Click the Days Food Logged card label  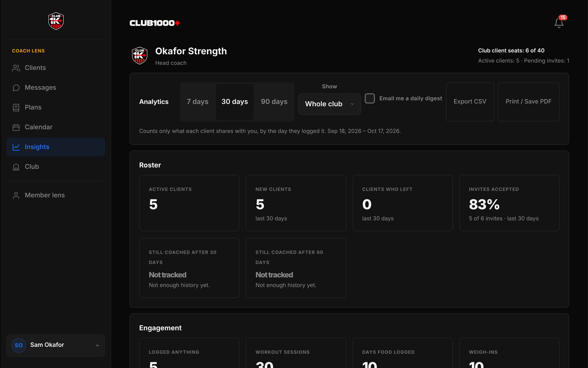click(388, 352)
